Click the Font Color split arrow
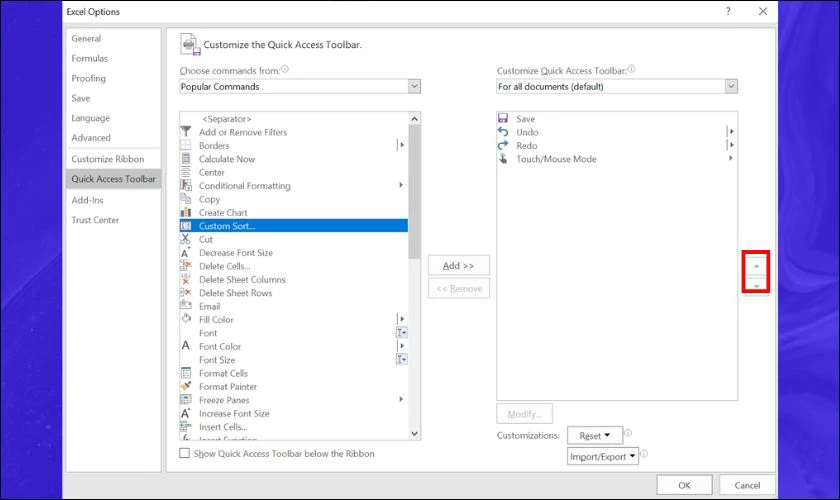Screen dimensions: 840x500 pos(401,346)
